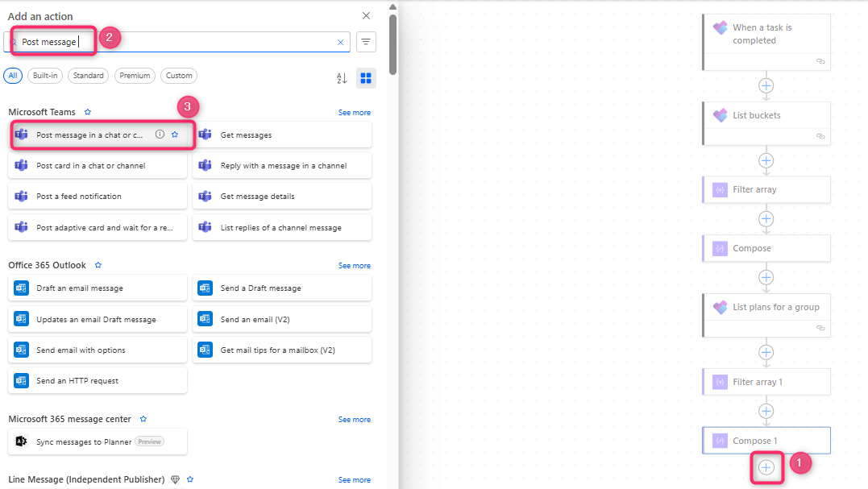Screen dimensions: 868x489
Task: Choose List replies of a channel message
Action: [282, 227]
